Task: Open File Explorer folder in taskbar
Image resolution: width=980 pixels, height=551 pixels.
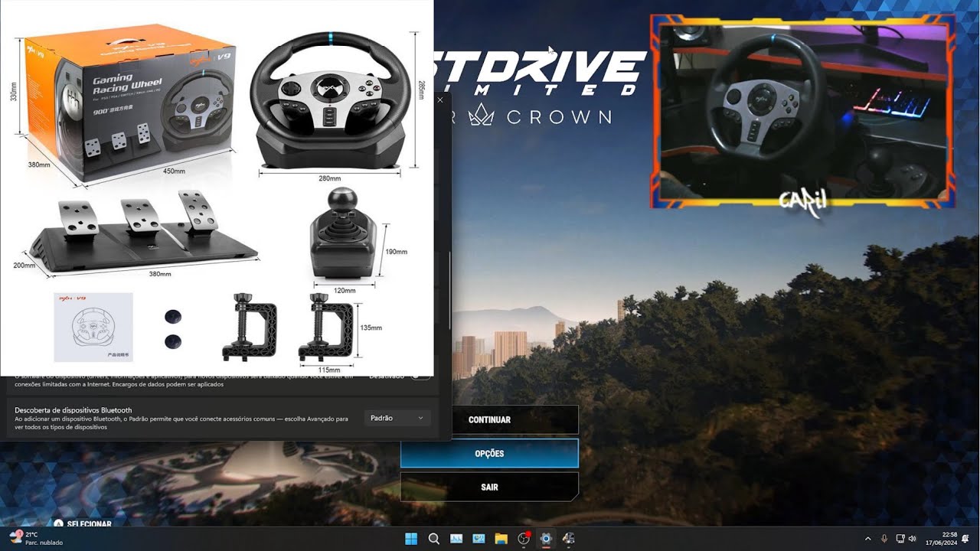Action: tap(501, 539)
